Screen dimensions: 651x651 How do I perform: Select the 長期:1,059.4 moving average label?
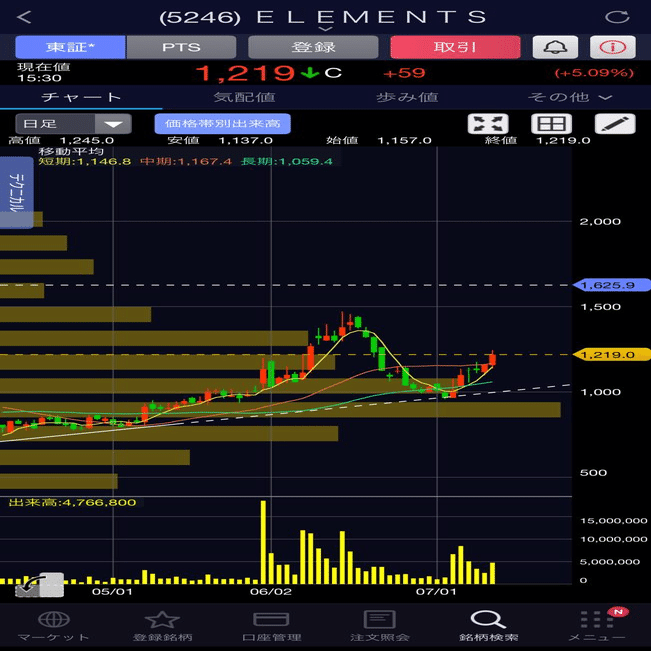pos(287,161)
